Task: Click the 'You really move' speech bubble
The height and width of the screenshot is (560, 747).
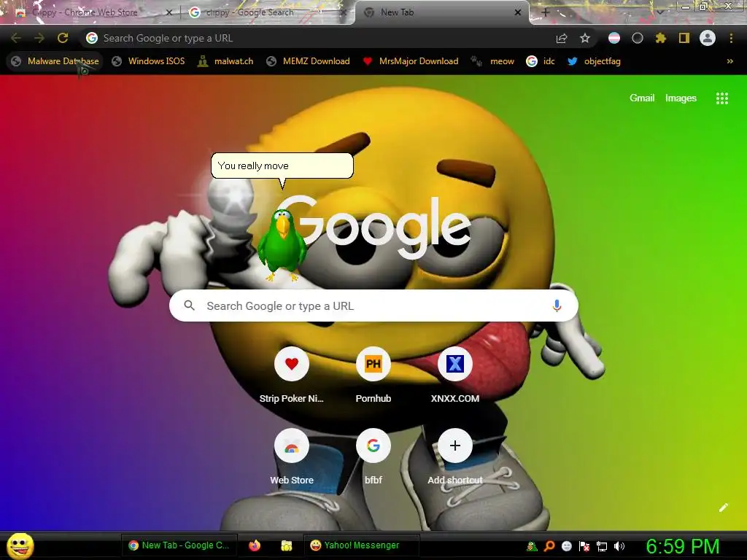Action: 282,166
